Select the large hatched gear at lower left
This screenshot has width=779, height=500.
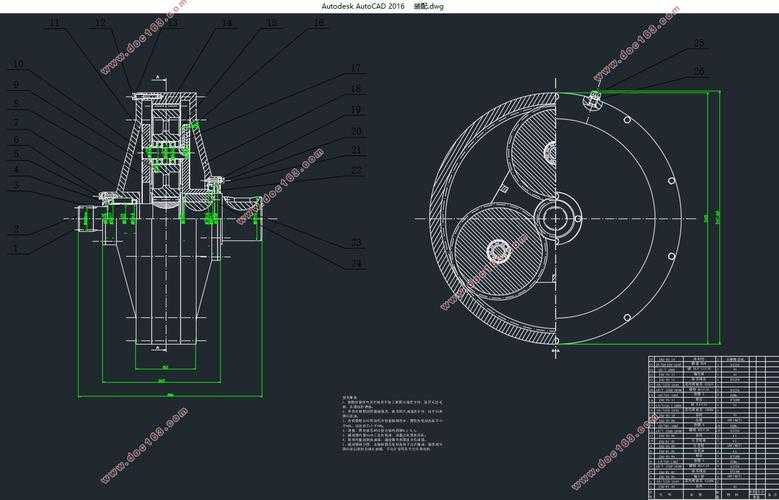pos(491,250)
